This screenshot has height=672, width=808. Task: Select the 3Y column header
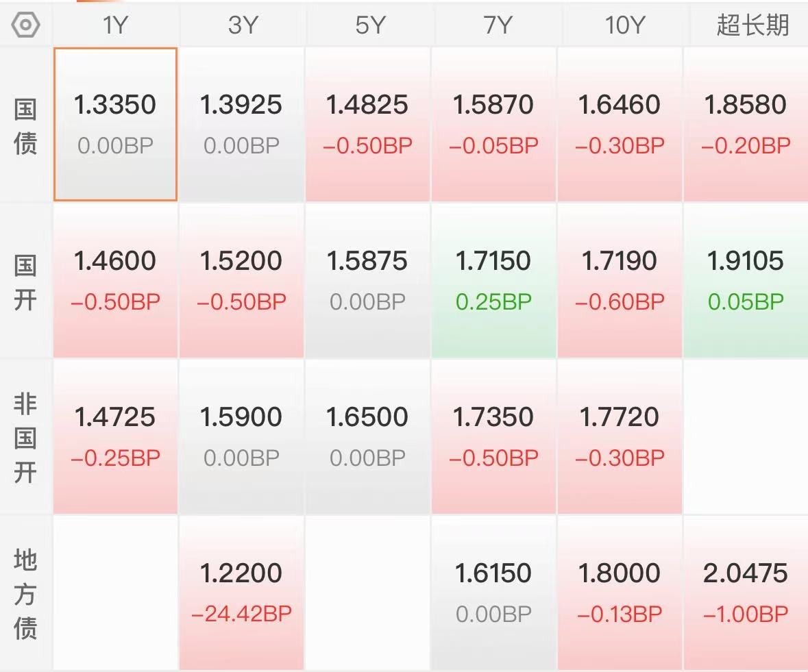click(x=242, y=25)
